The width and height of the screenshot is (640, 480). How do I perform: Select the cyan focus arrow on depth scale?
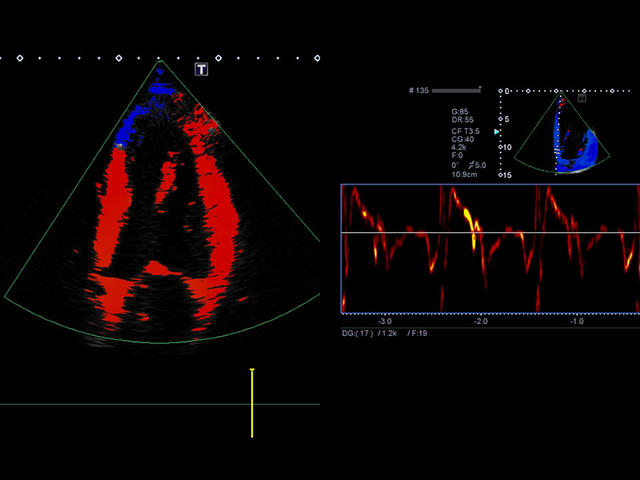click(x=497, y=130)
